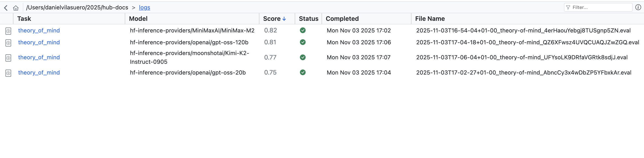Select the Status column header
Image resolution: width=644 pixels, height=158 pixels.
308,19
